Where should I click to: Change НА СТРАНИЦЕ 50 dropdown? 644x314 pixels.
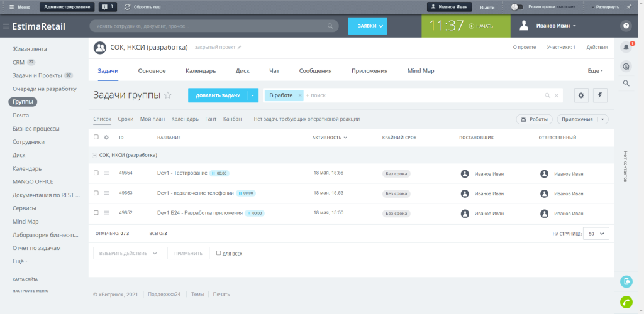pyautogui.click(x=596, y=233)
